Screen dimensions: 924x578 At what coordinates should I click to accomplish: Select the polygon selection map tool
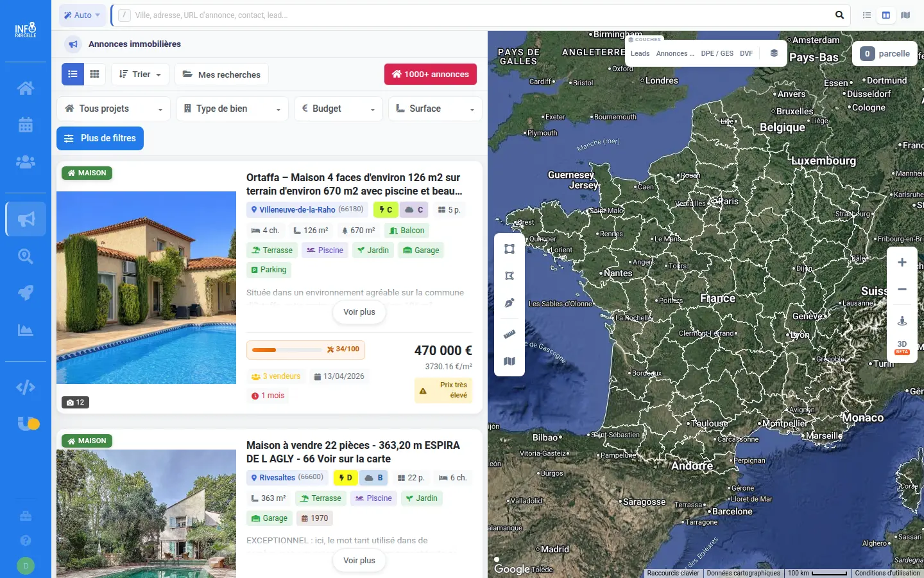click(x=509, y=276)
